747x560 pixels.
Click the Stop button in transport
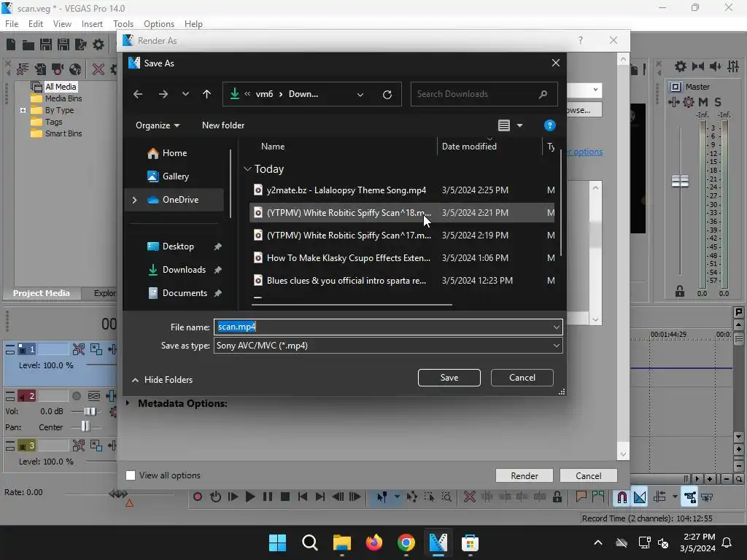[285, 497]
